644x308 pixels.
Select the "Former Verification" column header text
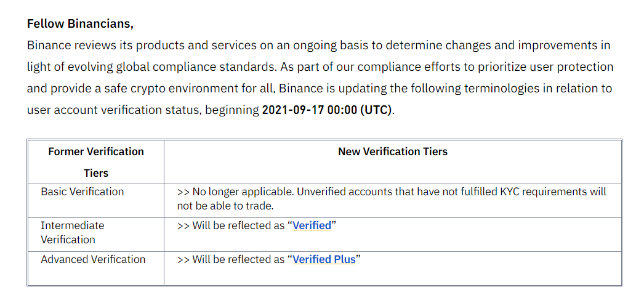[96, 152]
